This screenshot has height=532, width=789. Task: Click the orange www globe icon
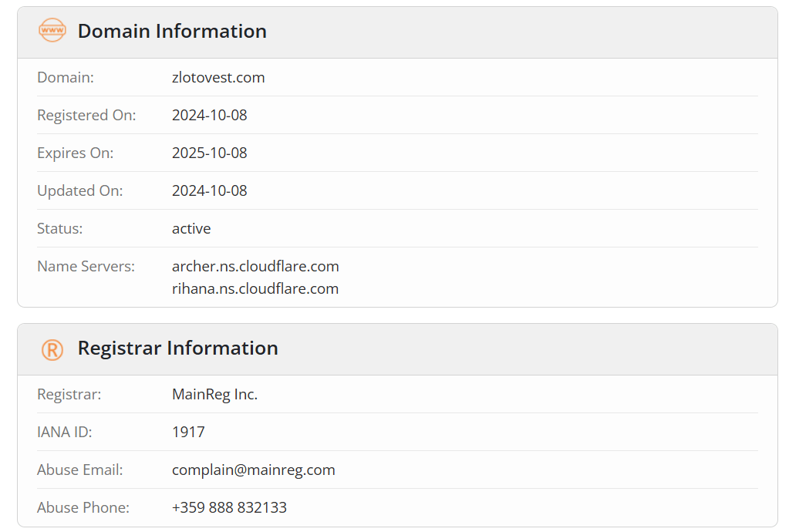coord(52,30)
